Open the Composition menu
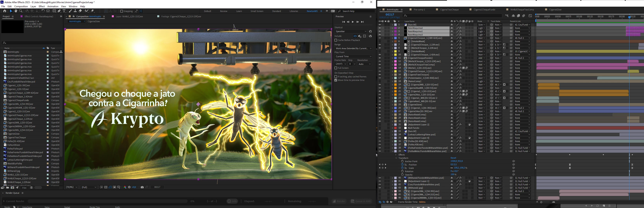 (x=21, y=6)
